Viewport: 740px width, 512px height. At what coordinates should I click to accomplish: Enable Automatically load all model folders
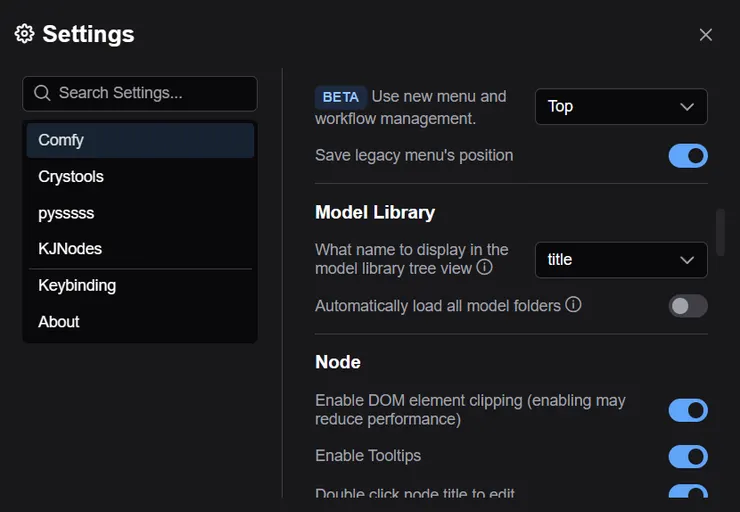687,305
